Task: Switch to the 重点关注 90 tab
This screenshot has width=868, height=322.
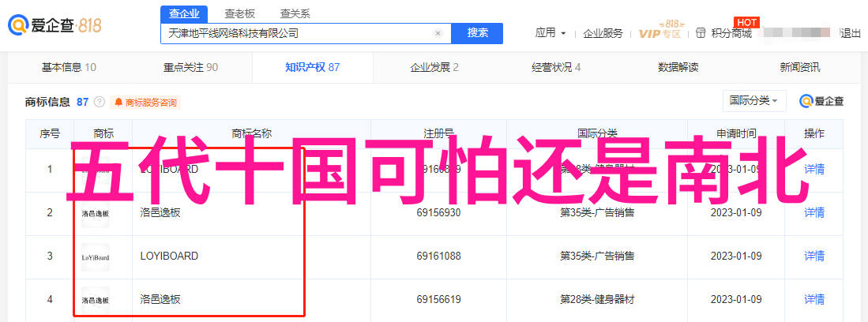Action: pos(190,68)
